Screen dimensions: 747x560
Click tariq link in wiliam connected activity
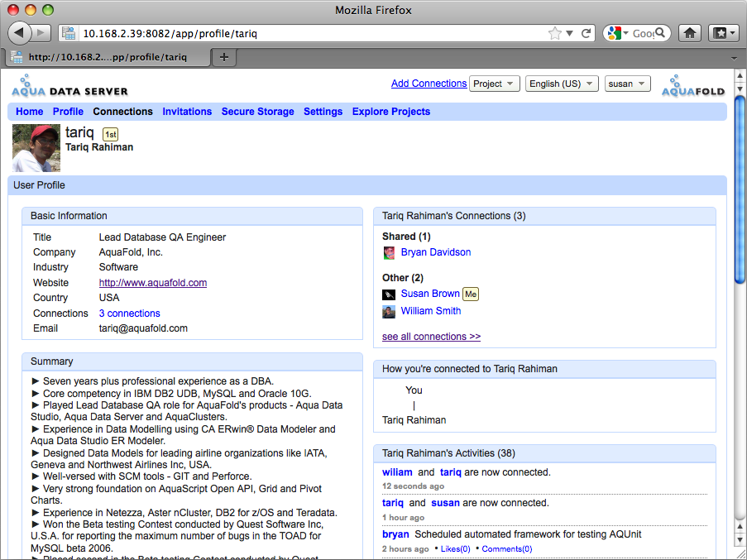click(x=450, y=472)
